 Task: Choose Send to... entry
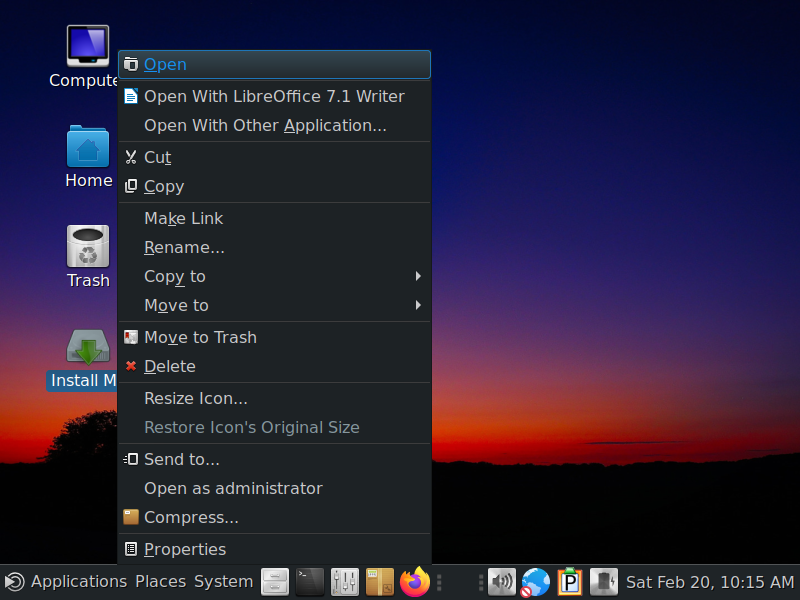(x=274, y=459)
